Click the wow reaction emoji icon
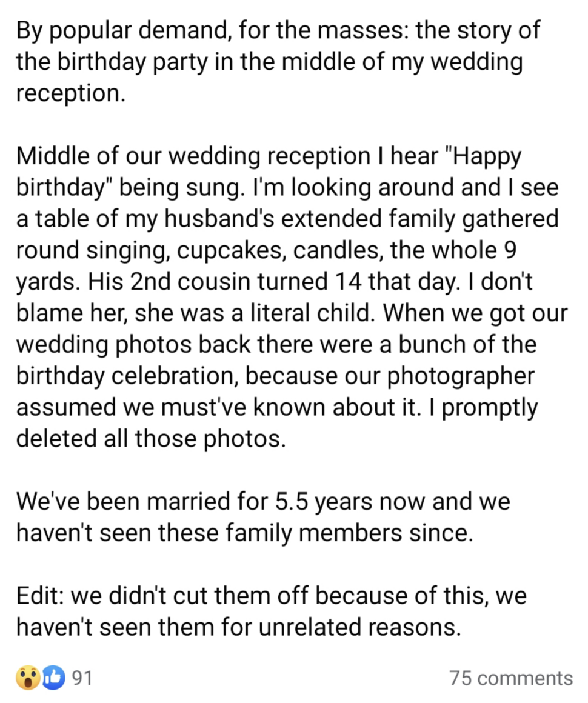This screenshot has height=703, width=588. point(27,678)
